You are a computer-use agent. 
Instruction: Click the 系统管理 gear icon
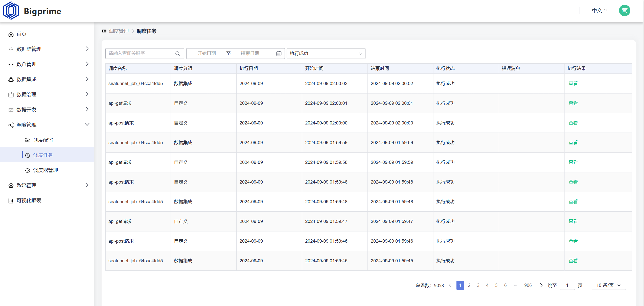(11, 186)
